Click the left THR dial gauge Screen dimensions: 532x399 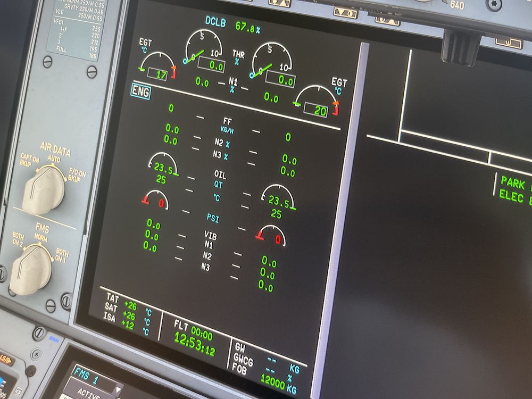pos(204,52)
